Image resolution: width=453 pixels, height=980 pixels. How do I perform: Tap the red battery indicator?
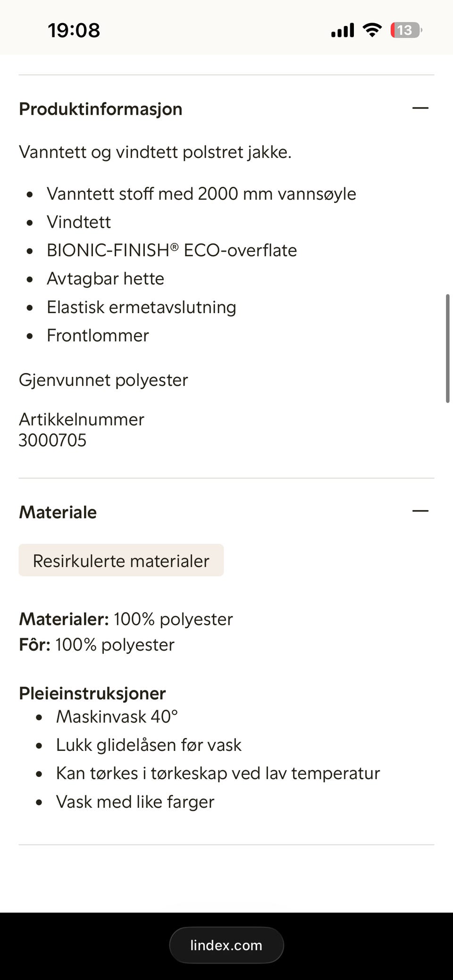[x=405, y=29]
